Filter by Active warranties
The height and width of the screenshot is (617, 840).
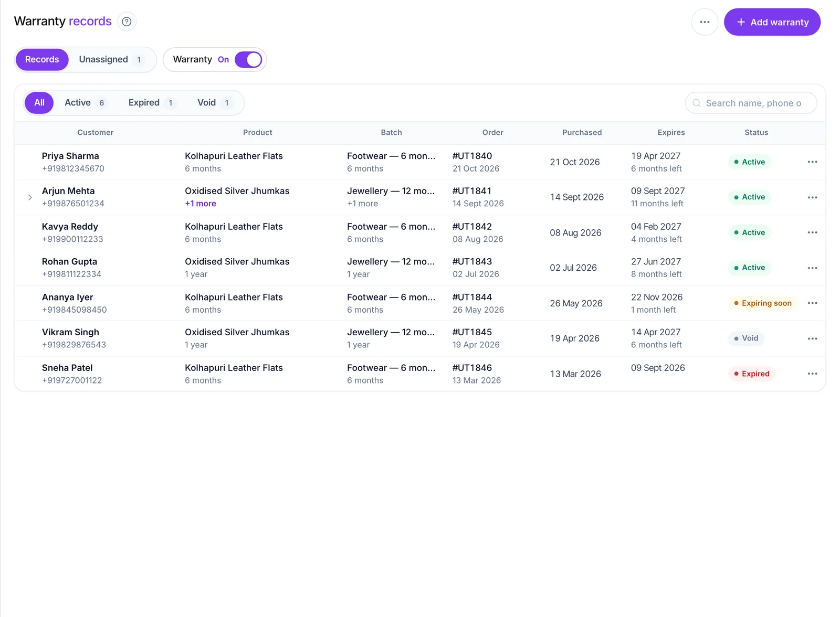click(85, 102)
